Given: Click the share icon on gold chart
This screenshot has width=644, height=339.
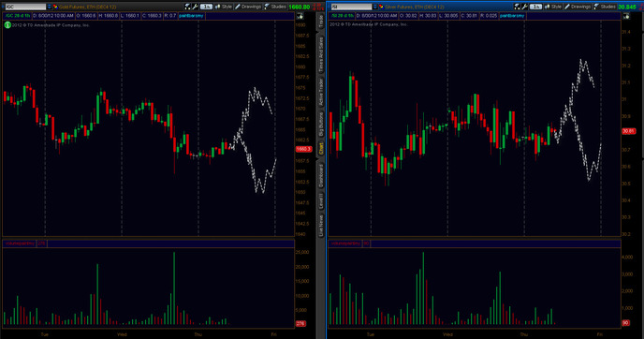Looking at the screenshot, I should coord(188,7).
